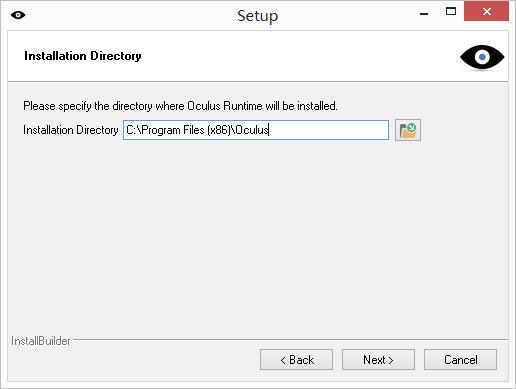Go to previous step with Back
Viewport: 516px width, 389px height.
(x=296, y=360)
